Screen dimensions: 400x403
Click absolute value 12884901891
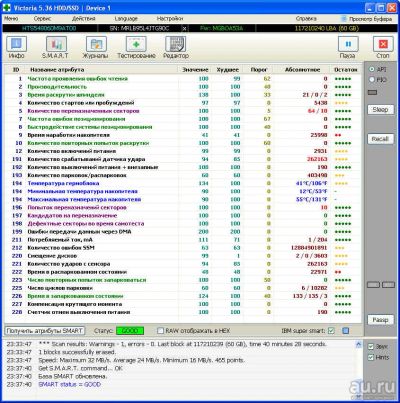(309, 248)
